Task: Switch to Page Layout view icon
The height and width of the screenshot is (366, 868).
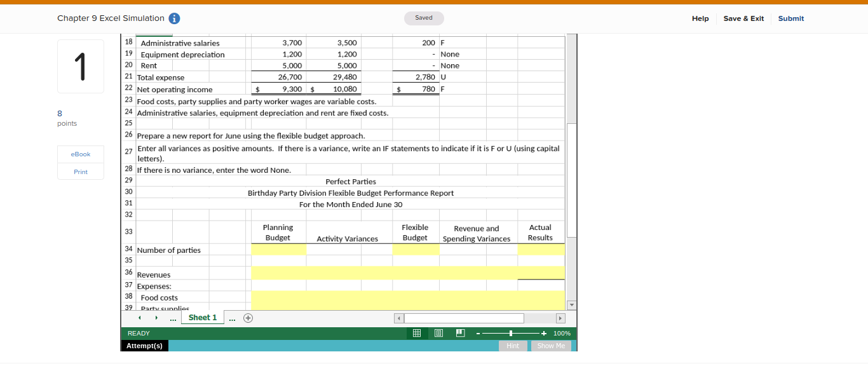Action: 438,333
